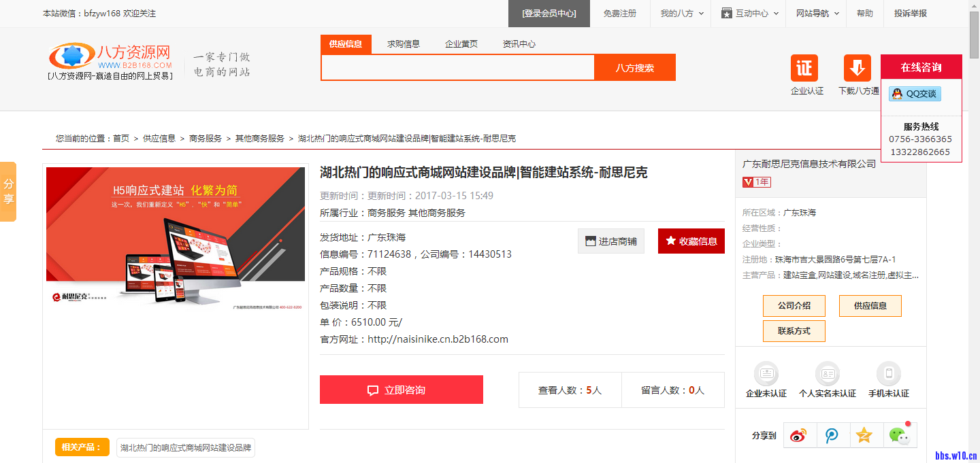980x463 pixels.
Task: Click the 收藏信息 favorite button
Action: click(691, 241)
